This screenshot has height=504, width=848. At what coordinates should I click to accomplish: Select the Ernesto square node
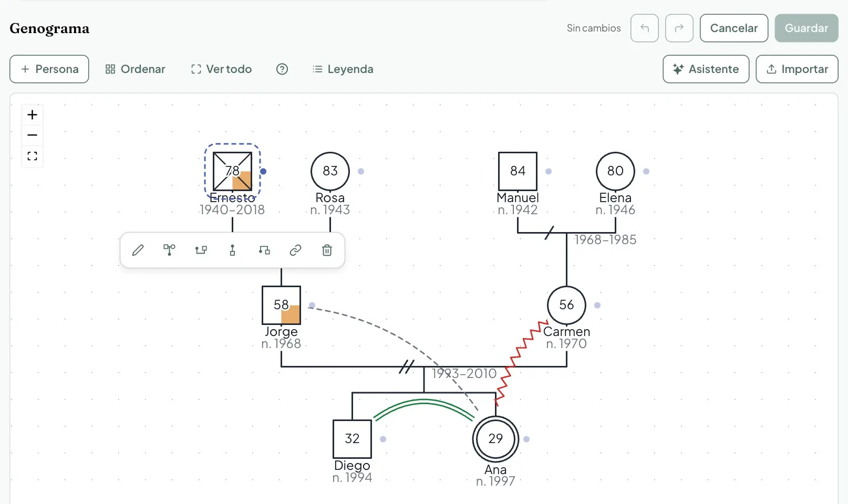[232, 171]
